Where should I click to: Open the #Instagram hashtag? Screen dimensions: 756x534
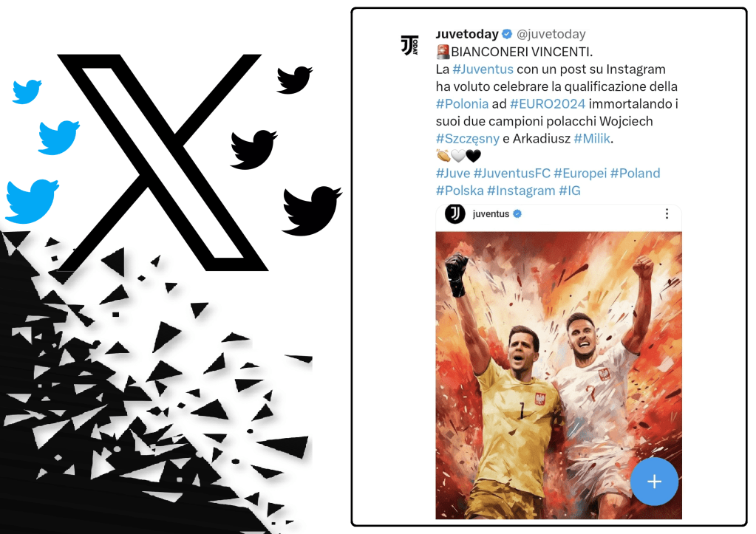521,191
